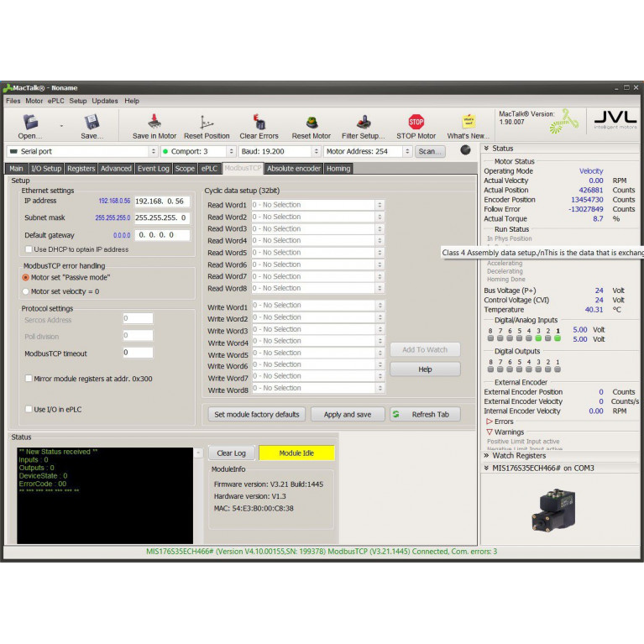Click the JVL logo
This screenshot has height=644, width=644.
point(615,120)
